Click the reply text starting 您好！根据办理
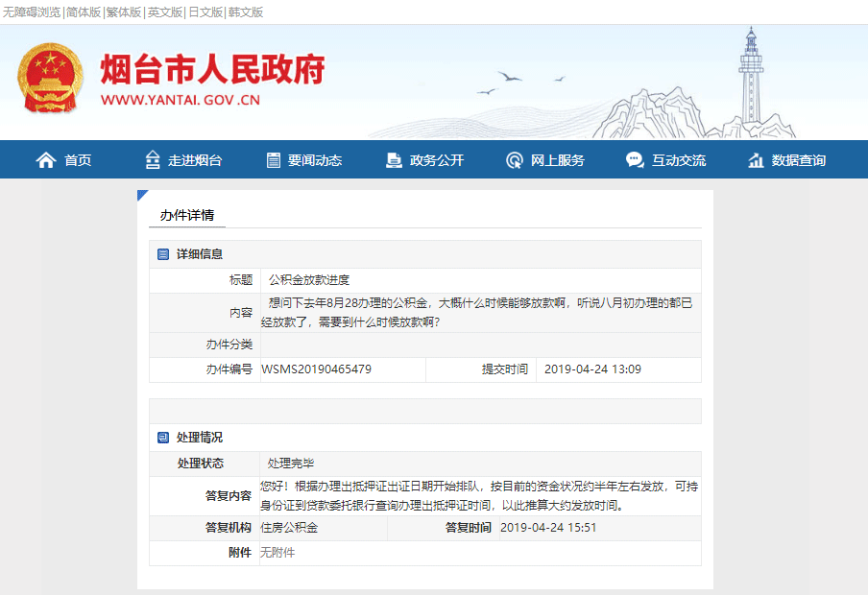The height and width of the screenshot is (595, 868). point(479,496)
